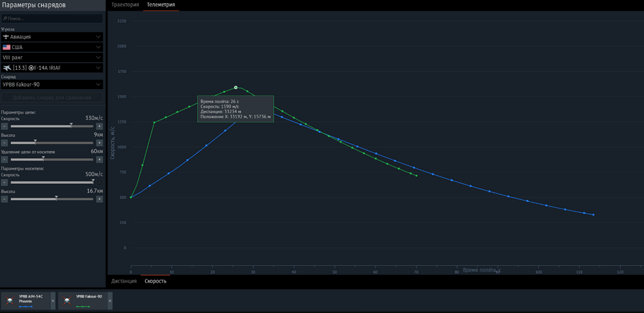
Task: Click Добавить снаряд для сравнения button
Action: [x=52, y=98]
